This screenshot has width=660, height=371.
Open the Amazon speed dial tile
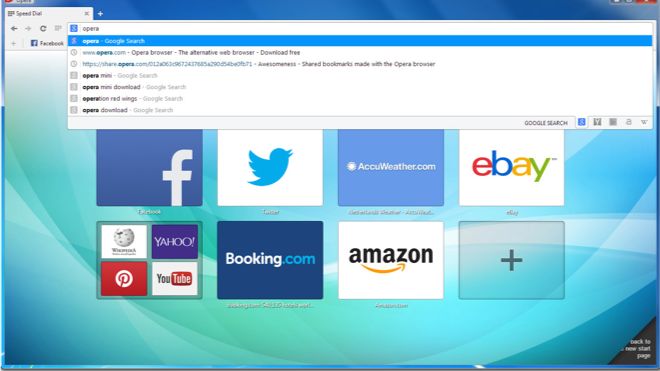tap(391, 260)
